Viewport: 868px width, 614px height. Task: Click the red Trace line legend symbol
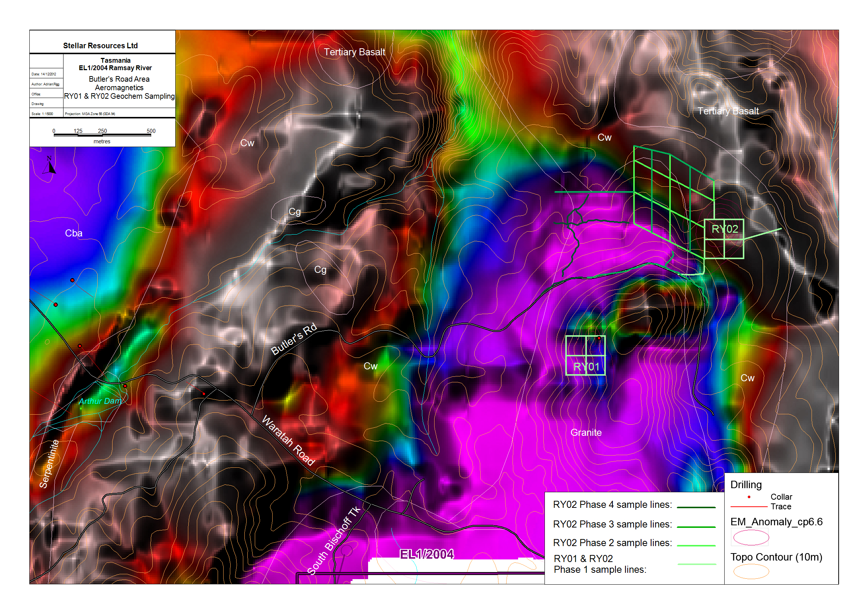click(x=748, y=507)
